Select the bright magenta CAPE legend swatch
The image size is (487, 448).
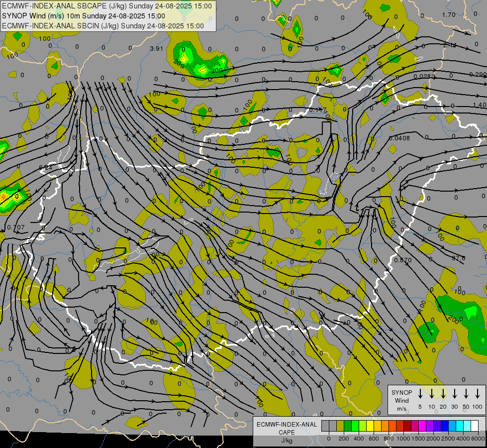click(422, 426)
